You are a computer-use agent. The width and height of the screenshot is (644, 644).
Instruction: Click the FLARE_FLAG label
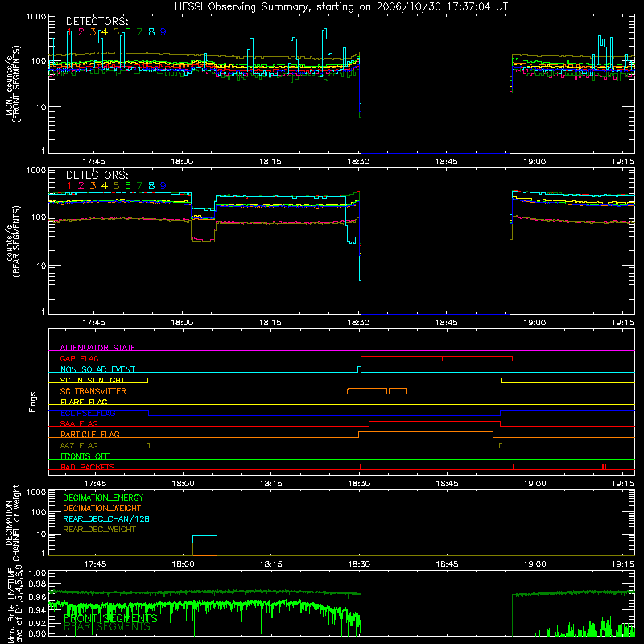(x=84, y=402)
